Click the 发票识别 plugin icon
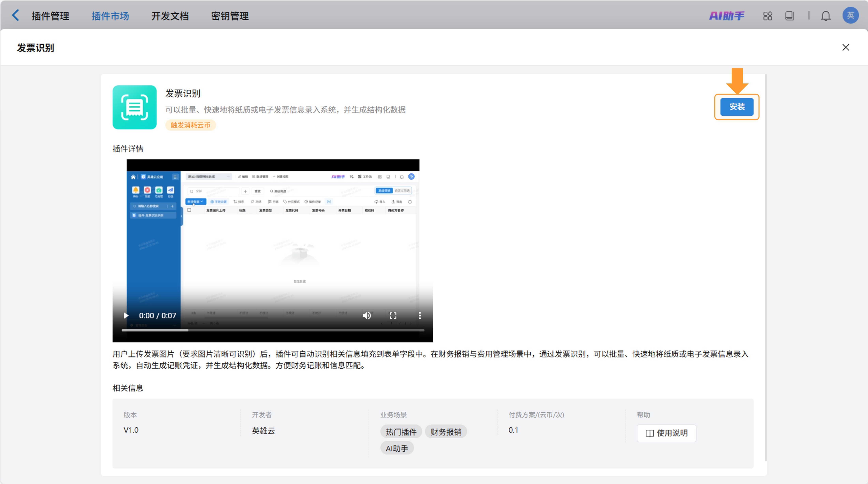Screen dimensions: 868x484 tap(135, 107)
